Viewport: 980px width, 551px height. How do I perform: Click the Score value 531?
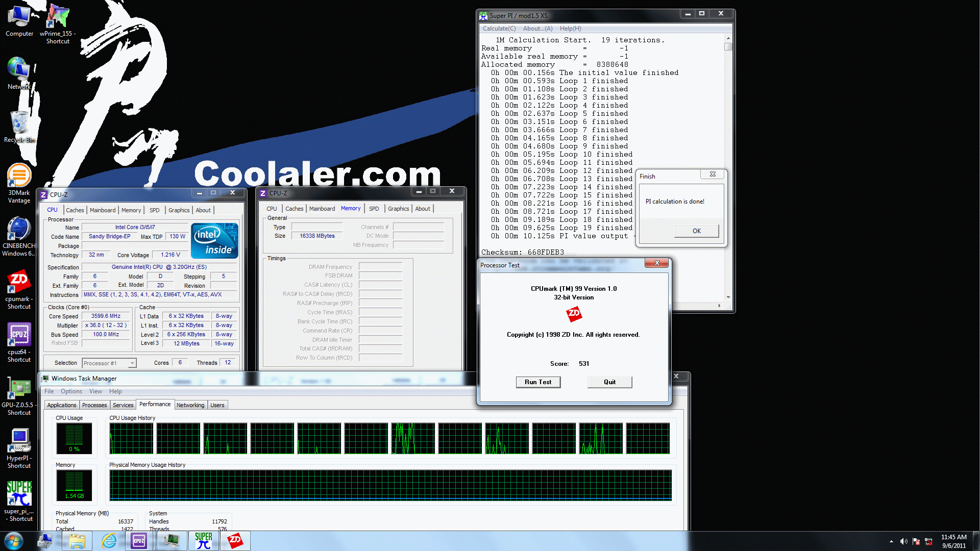point(584,364)
